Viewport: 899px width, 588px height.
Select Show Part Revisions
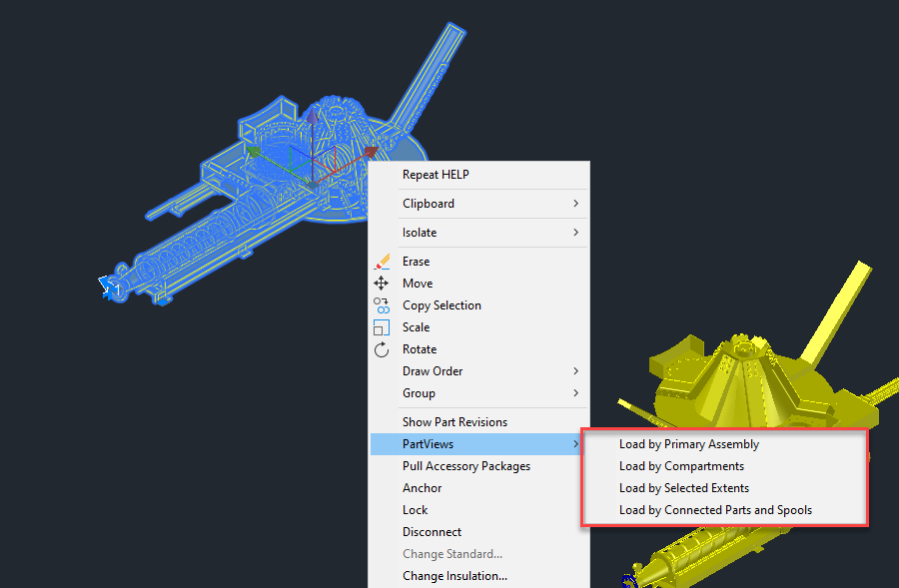click(x=479, y=422)
